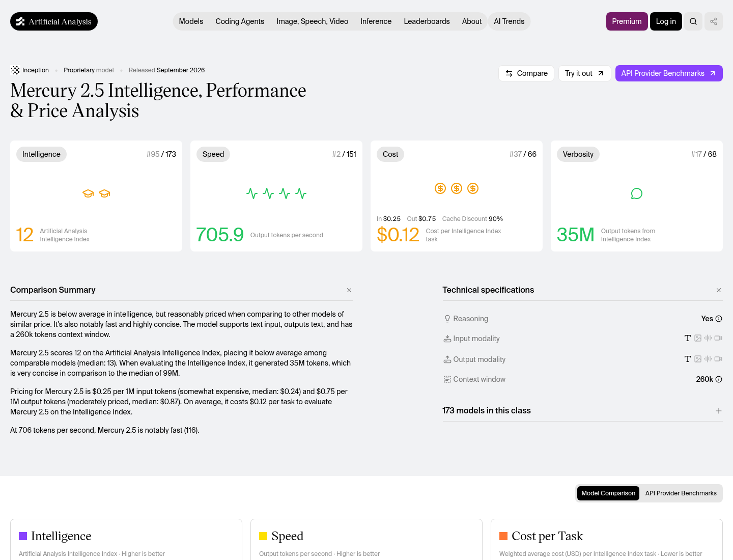Viewport: 733px width, 560px height.
Task: Click the Context window 260k info icon
Action: pos(719,379)
